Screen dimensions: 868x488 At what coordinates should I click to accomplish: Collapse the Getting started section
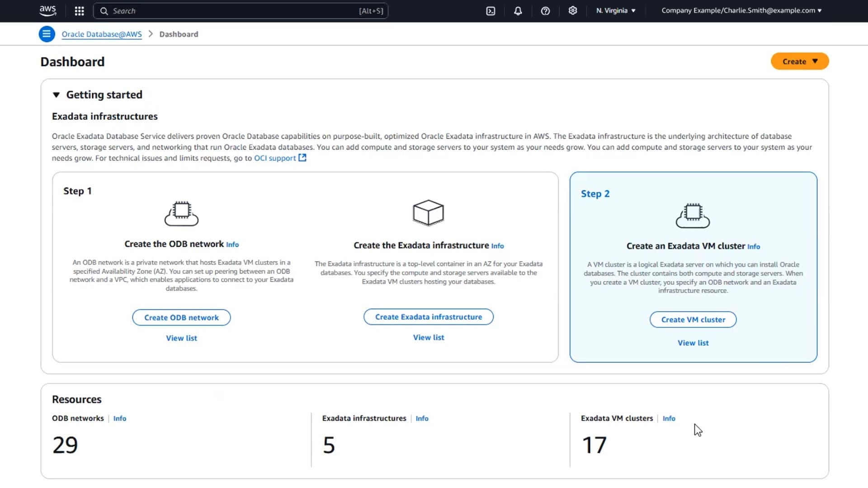click(x=56, y=94)
